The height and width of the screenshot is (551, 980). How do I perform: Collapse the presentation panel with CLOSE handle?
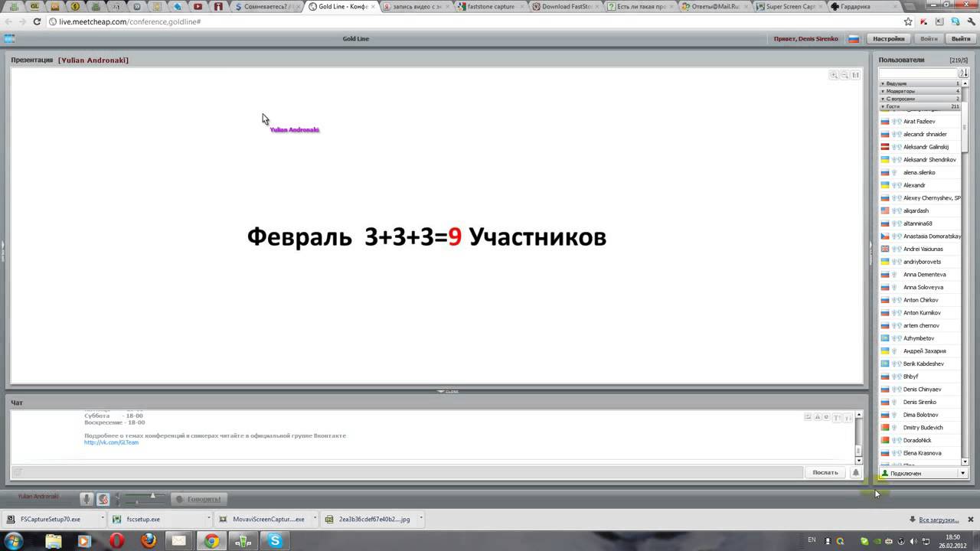pyautogui.click(x=447, y=391)
